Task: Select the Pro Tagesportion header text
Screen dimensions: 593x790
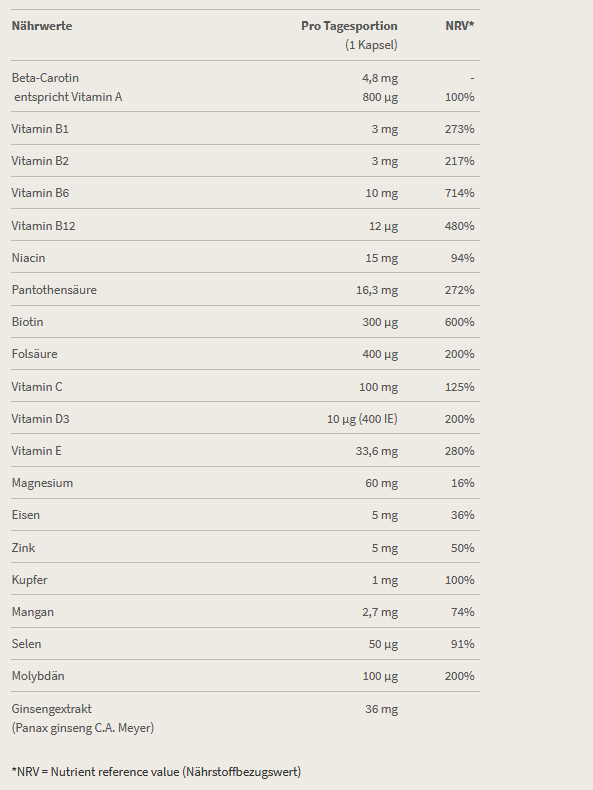Action: 349,26
